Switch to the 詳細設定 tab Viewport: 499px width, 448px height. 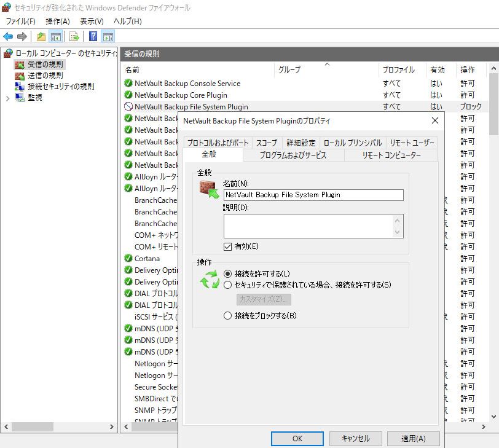coord(301,143)
